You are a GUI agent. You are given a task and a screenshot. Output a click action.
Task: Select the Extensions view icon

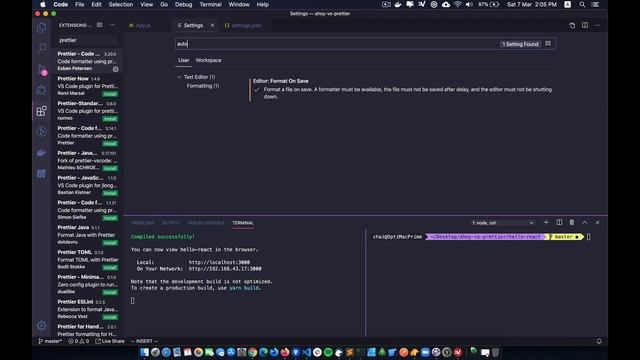point(42,111)
